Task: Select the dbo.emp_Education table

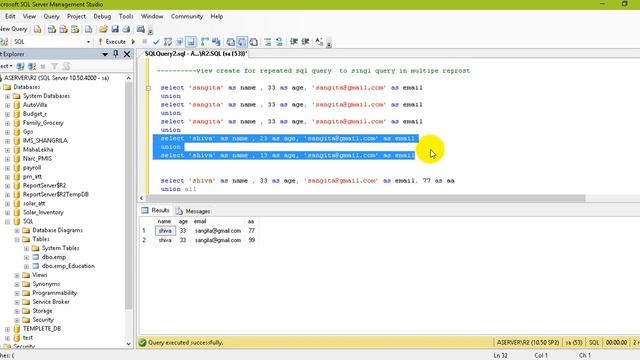Action: tap(68, 266)
